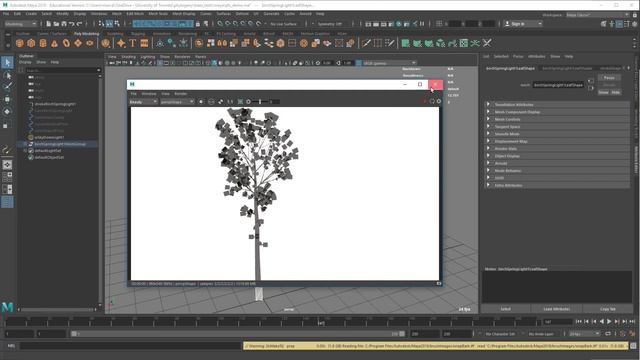Viewport: 640px width, 360px height.
Task: Click play forward in playback controls
Action: pos(609,322)
